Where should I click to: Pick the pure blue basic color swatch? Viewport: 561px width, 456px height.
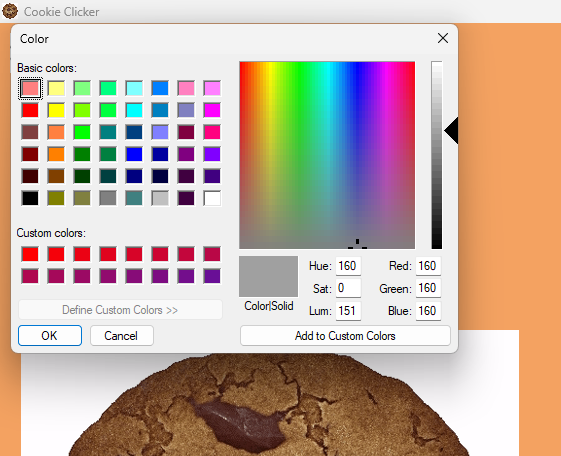[134, 154]
